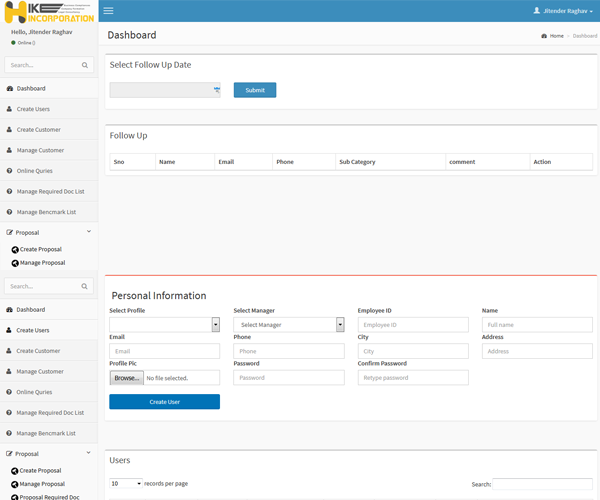Click the Retype password field
Image resolution: width=600 pixels, height=500 pixels.
(x=413, y=377)
